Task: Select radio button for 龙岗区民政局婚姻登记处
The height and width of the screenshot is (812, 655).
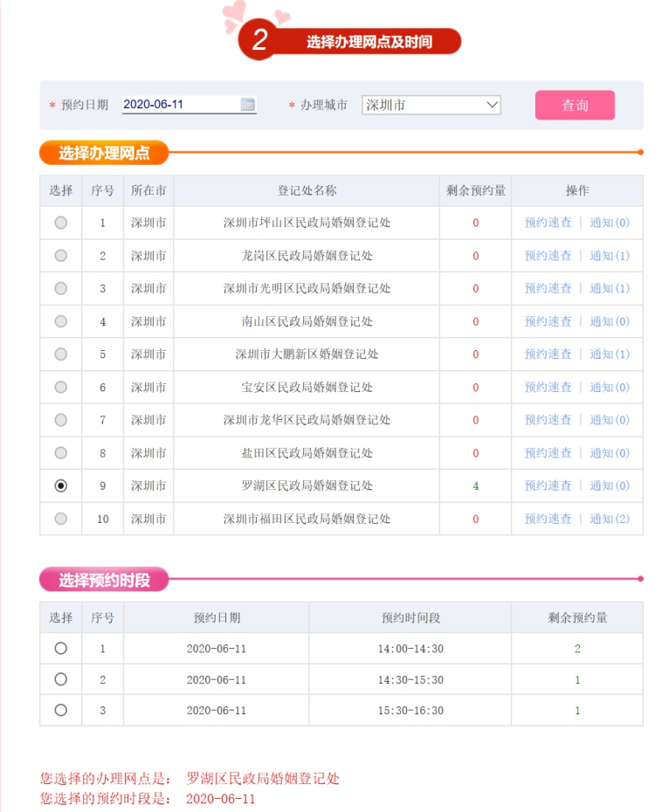Action: tap(60, 256)
